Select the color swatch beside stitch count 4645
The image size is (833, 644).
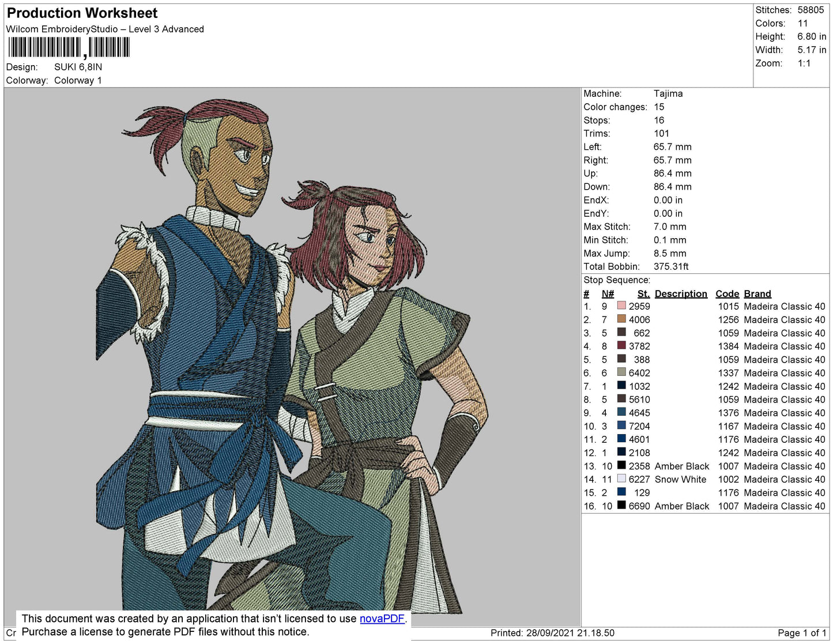click(621, 413)
